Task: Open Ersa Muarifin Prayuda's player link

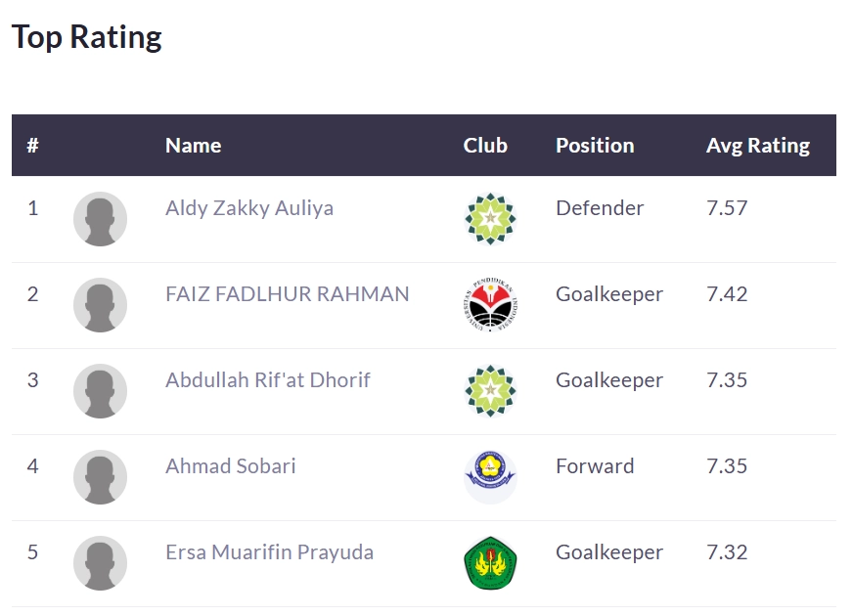Action: [270, 552]
